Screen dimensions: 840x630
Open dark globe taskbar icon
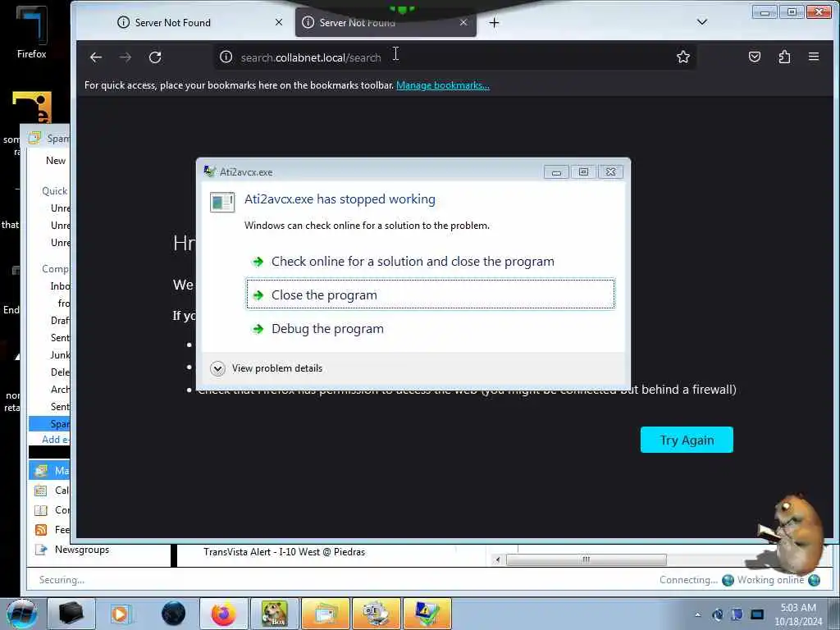click(x=173, y=614)
